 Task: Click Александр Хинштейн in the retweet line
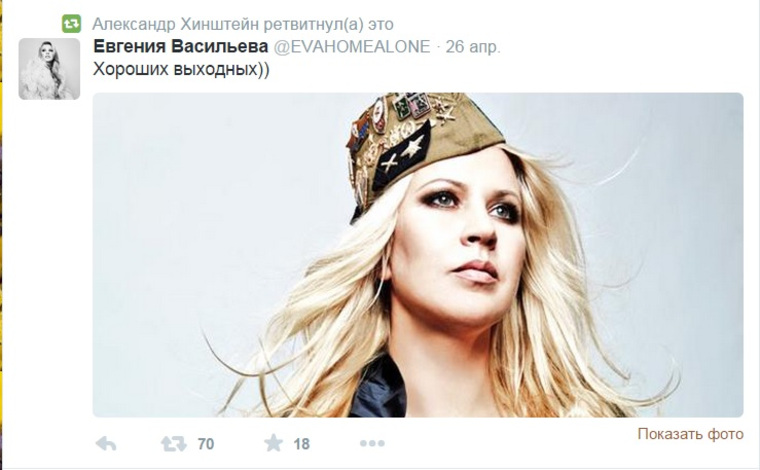[x=176, y=24]
